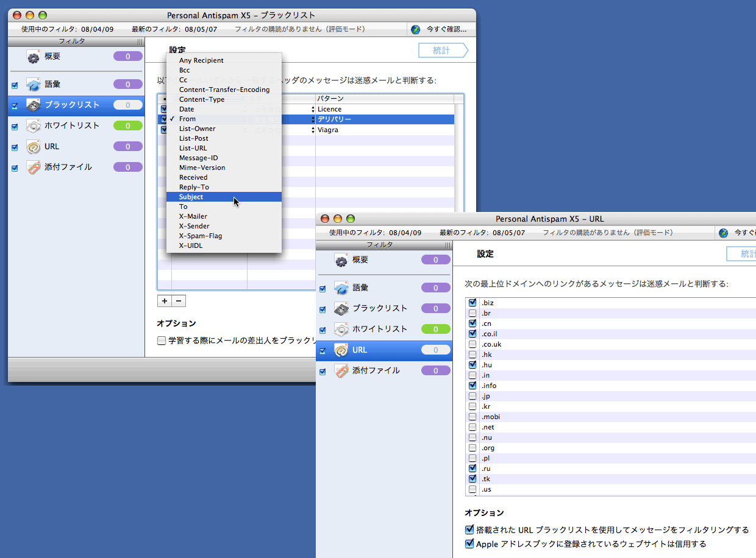Screen dimensions: 756x558
Task: Open 概要 gear icon in the ブラックリスト window
Action: 34,57
